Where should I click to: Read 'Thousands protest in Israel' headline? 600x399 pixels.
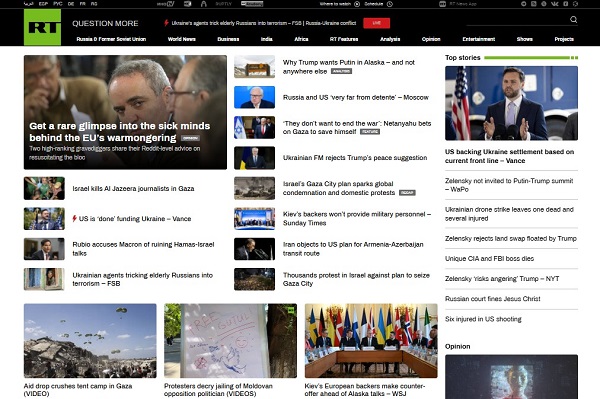[356, 279]
